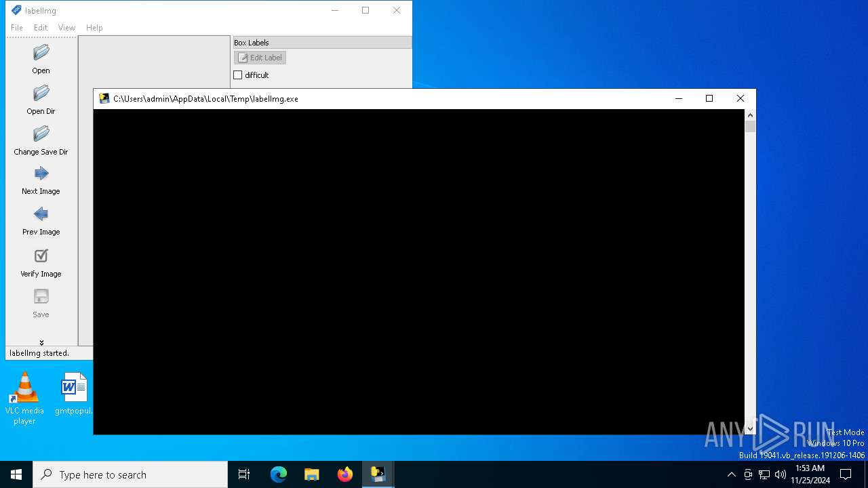
Task: Open the Edit menu in labelImg
Action: coord(41,28)
